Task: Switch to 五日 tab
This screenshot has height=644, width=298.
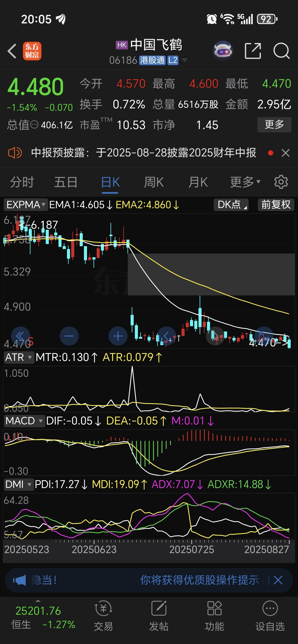Action: coord(66,182)
